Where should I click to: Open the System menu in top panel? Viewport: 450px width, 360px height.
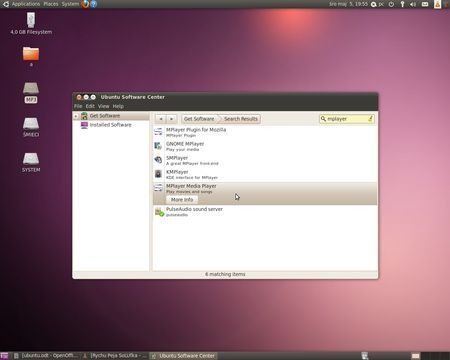tap(70, 4)
